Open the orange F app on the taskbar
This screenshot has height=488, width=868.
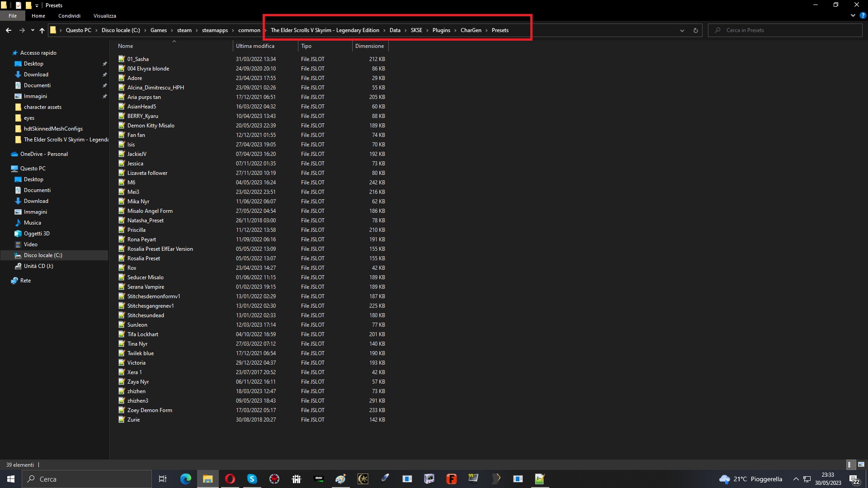point(451,479)
